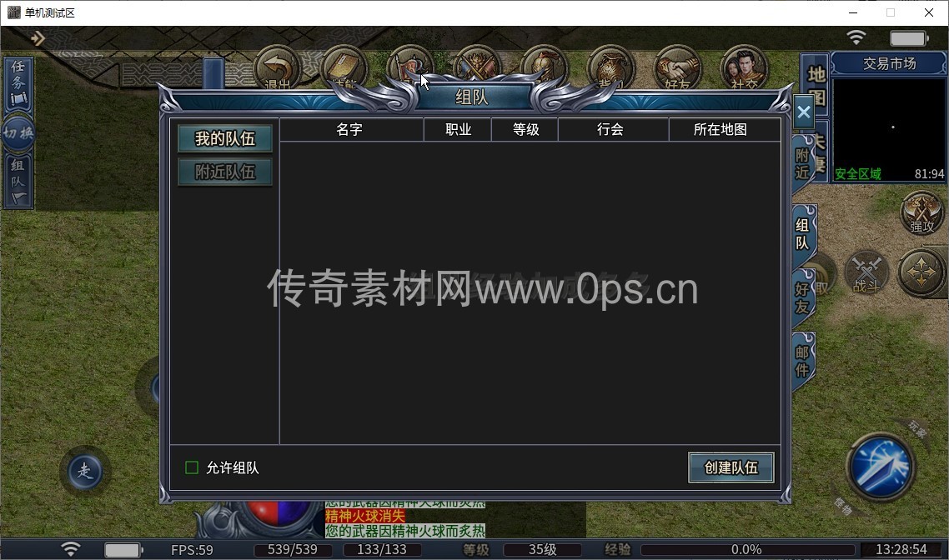Viewport: 949px width, 560px height.
Task: Click the four-arrow movement icon
Action: point(921,272)
